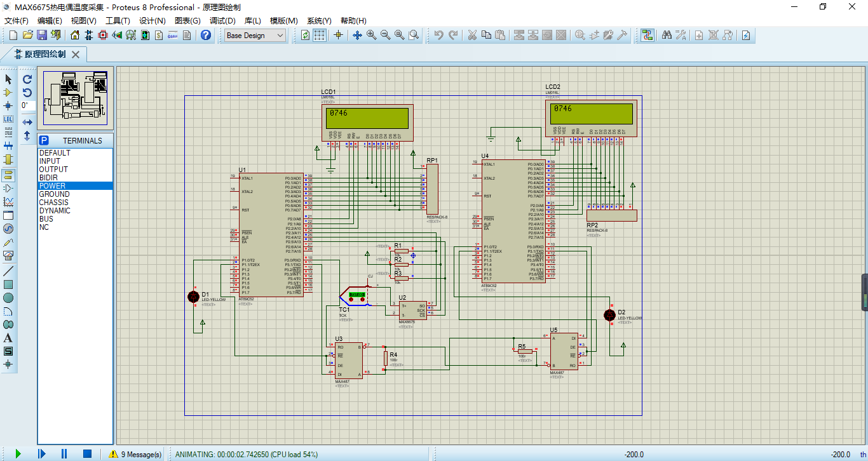Image resolution: width=868 pixels, height=461 pixels.
Task: Open the 9 Message(s) warning log
Action: [x=135, y=454]
